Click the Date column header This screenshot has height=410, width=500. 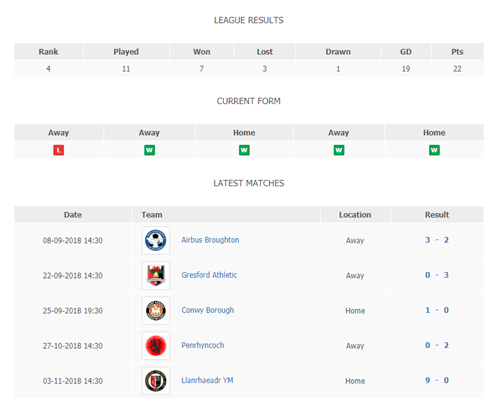click(73, 215)
